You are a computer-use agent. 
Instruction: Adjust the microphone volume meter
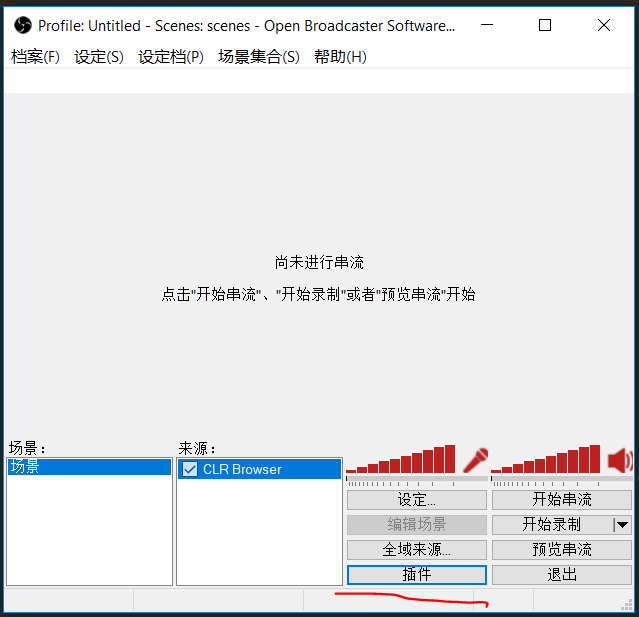pos(401,459)
